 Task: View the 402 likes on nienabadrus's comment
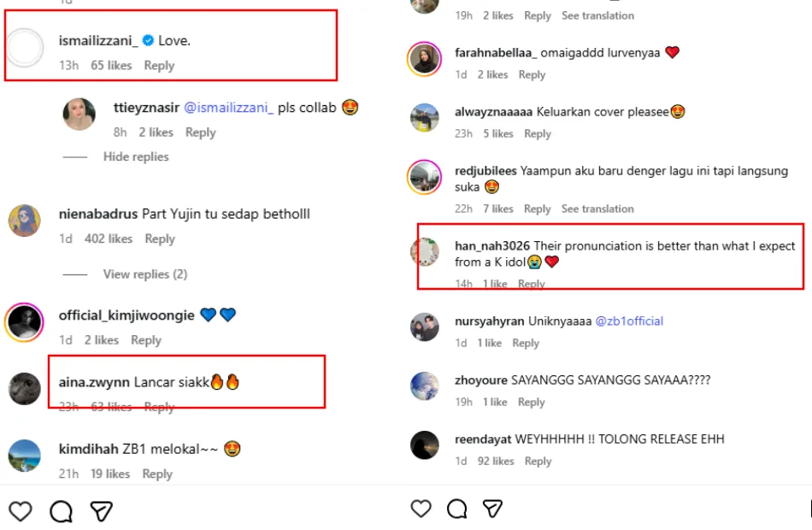click(x=108, y=238)
